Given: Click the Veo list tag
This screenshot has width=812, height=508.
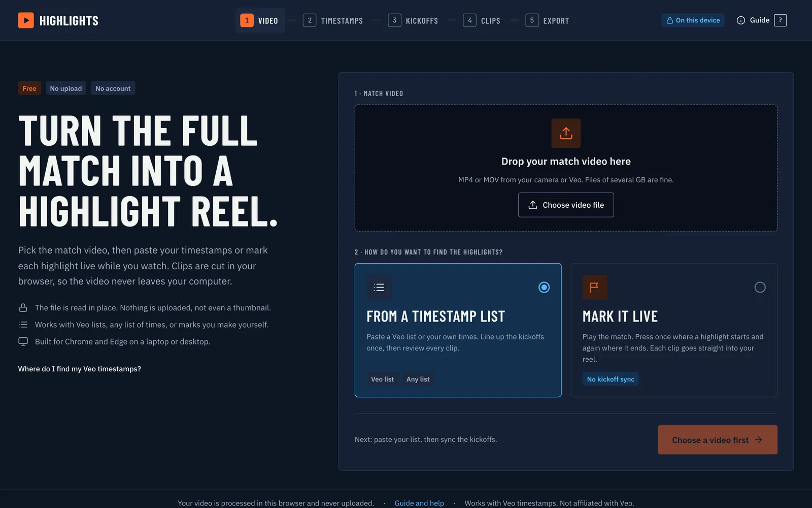Looking at the screenshot, I should tap(382, 379).
